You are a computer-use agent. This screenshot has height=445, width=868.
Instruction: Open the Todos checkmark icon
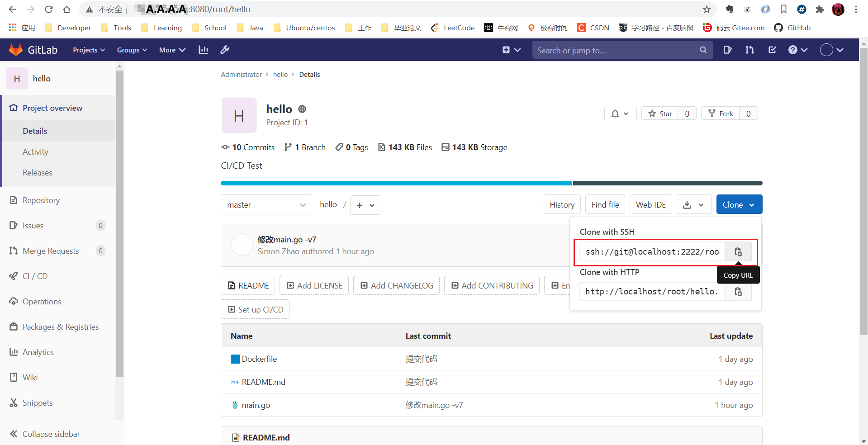coord(772,50)
